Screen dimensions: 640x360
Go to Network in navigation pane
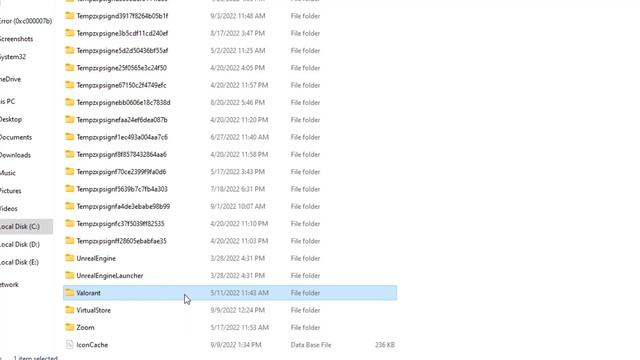[x=9, y=284]
